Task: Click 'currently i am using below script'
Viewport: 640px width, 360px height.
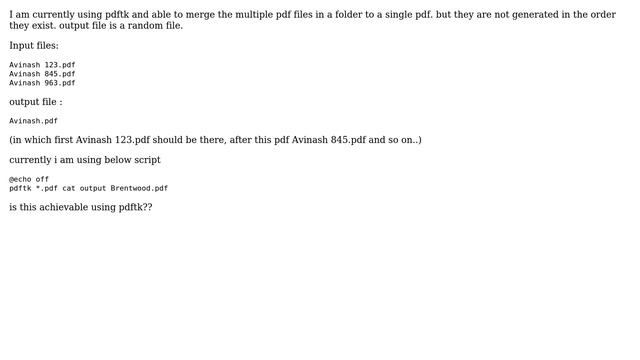Action: pyautogui.click(x=85, y=160)
